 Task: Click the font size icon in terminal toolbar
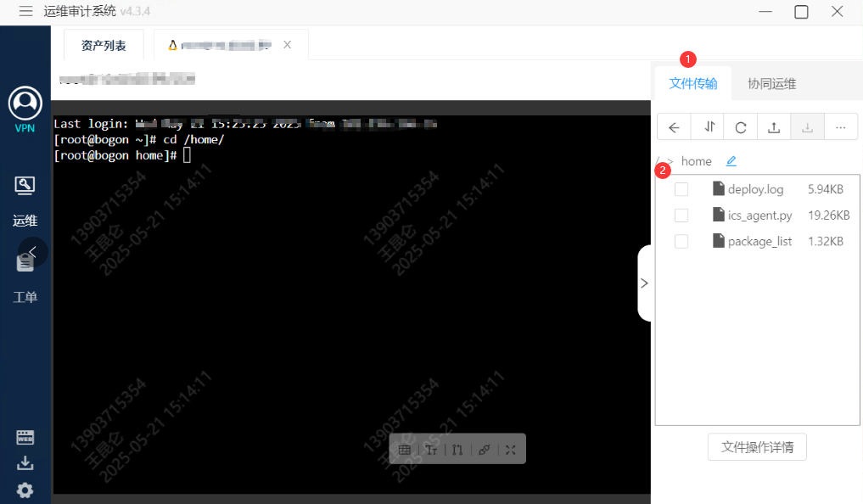[431, 450]
